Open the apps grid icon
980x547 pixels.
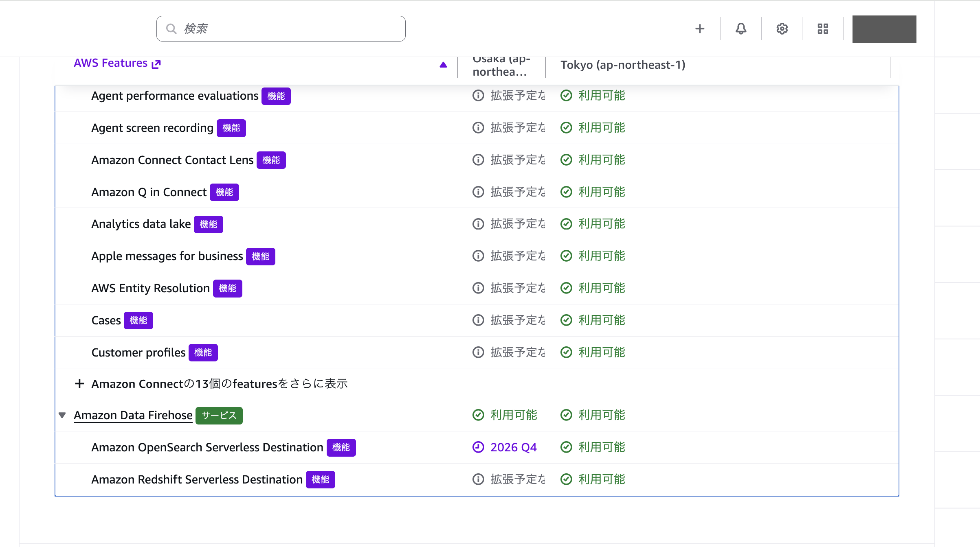(x=823, y=29)
